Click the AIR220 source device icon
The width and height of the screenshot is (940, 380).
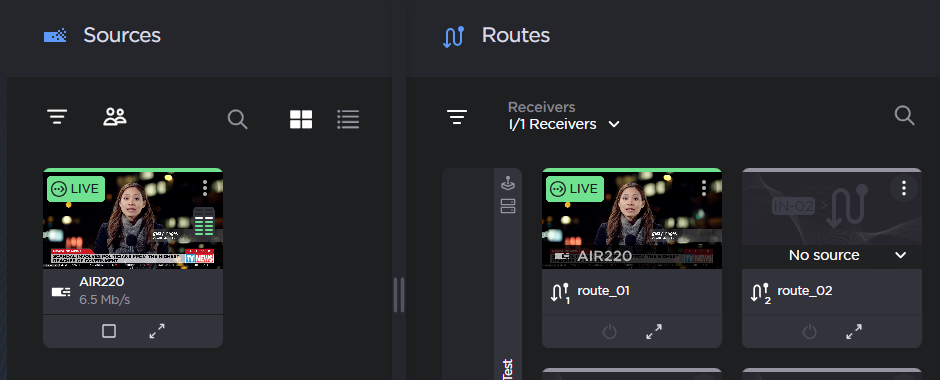click(61, 292)
